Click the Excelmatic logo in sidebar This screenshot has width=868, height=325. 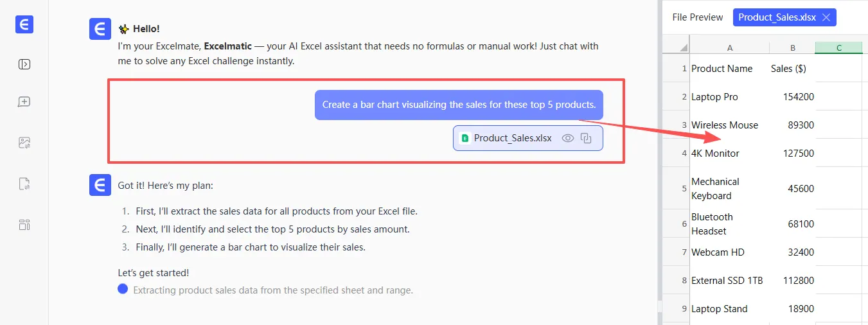coord(24,24)
